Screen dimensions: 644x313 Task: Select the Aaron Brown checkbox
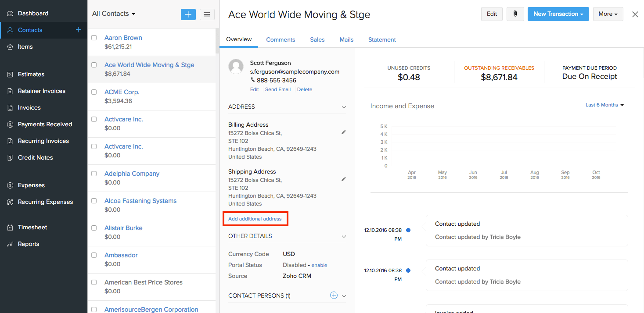coord(94,38)
